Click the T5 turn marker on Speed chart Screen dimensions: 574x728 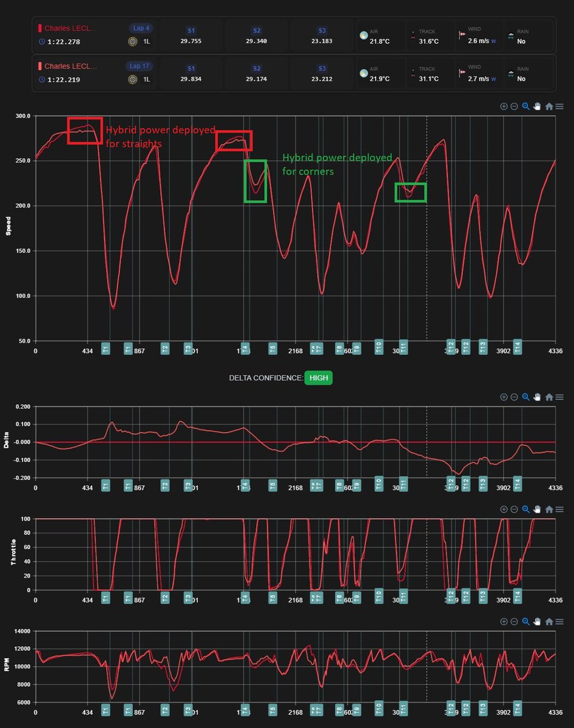(272, 348)
